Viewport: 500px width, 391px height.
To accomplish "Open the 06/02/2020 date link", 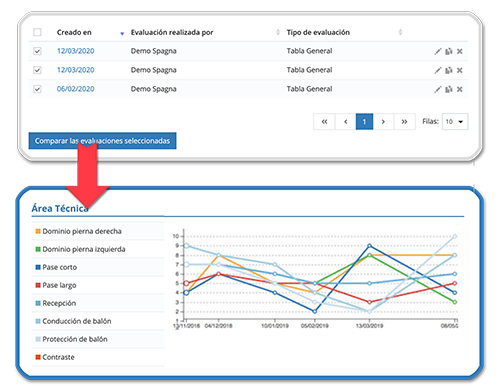I will [76, 89].
